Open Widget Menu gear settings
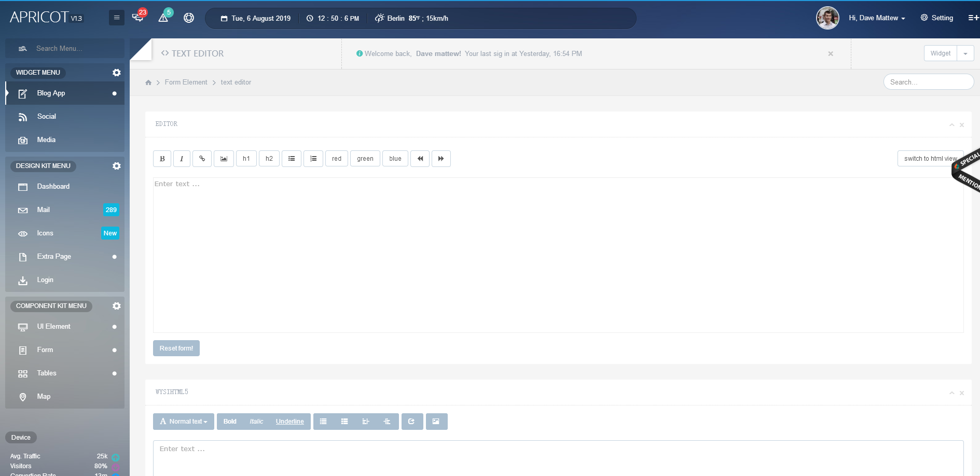 (117, 73)
